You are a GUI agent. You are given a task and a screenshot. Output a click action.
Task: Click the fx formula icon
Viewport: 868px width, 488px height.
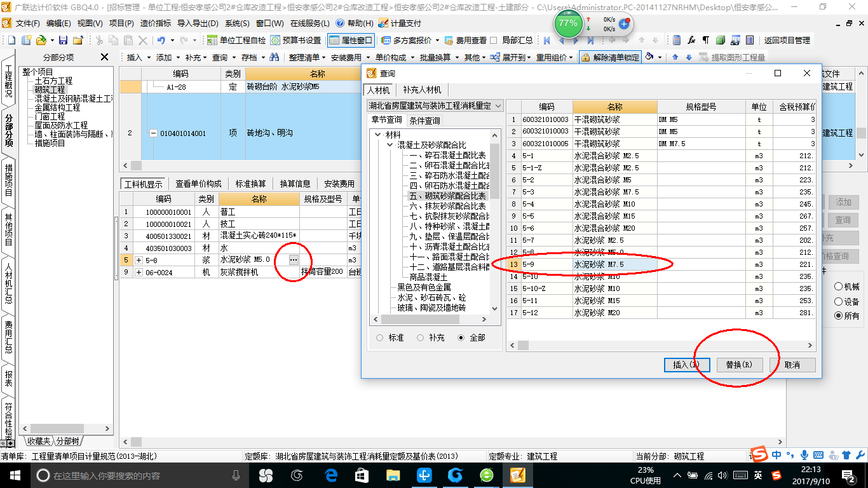coord(691,40)
